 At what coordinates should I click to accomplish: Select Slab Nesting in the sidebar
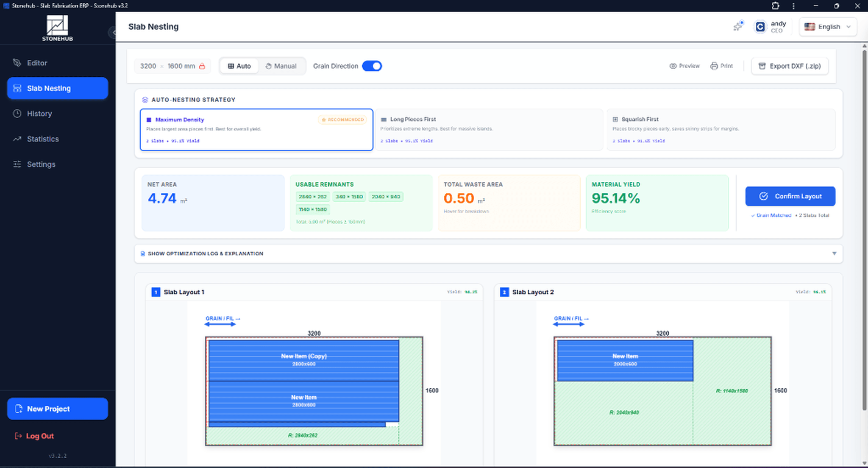(x=57, y=88)
